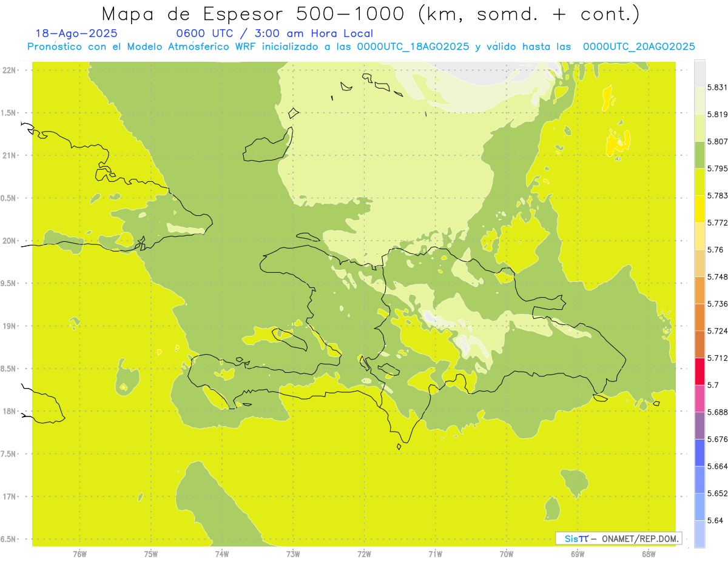The height and width of the screenshot is (562, 728).
Task: Click the color bar segment between 5.736 and 5.748
Action: click(x=699, y=290)
